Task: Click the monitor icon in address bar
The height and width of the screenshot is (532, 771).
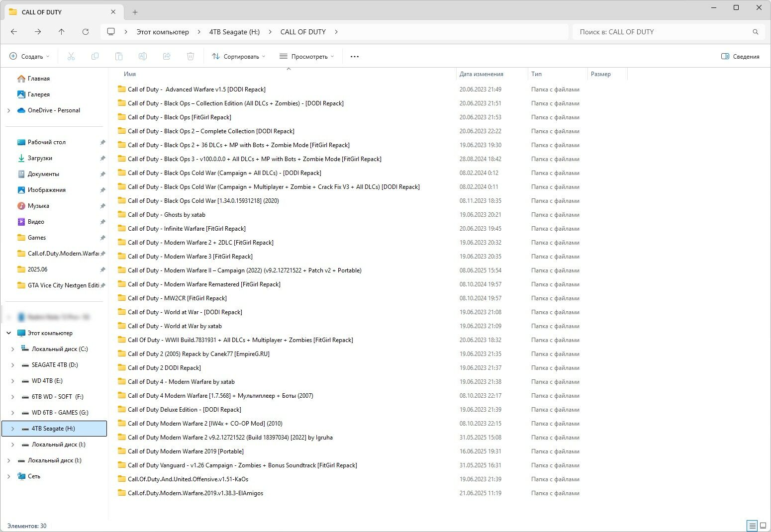Action: pos(111,32)
